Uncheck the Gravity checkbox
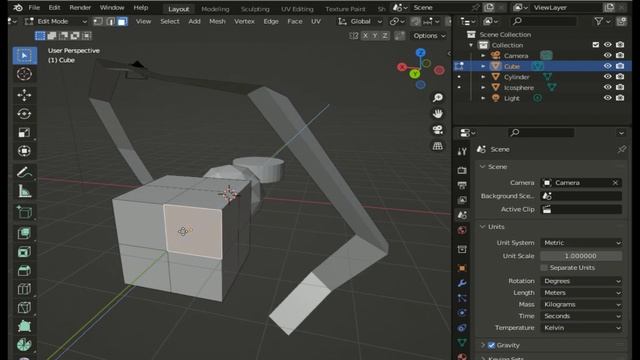 click(491, 345)
